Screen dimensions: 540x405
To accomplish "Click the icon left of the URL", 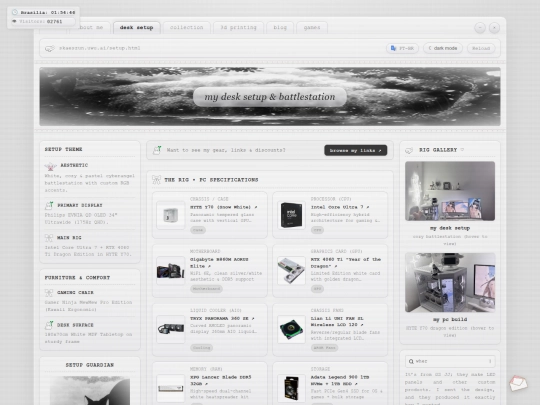I will (x=50, y=48).
